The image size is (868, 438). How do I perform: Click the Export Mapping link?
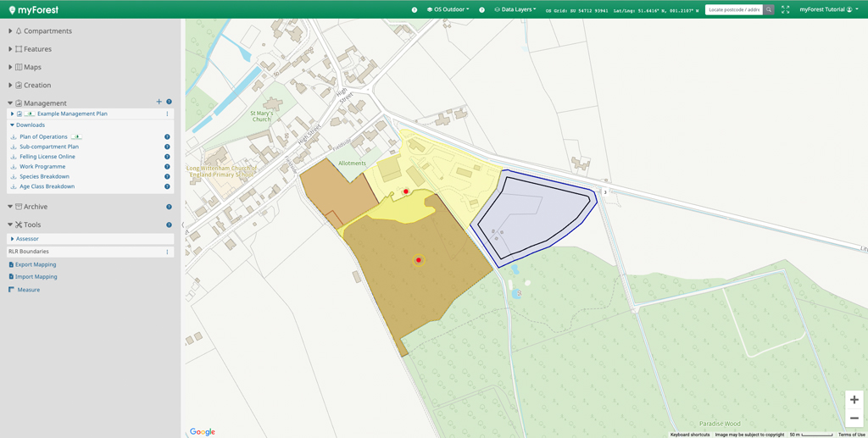pyautogui.click(x=36, y=264)
